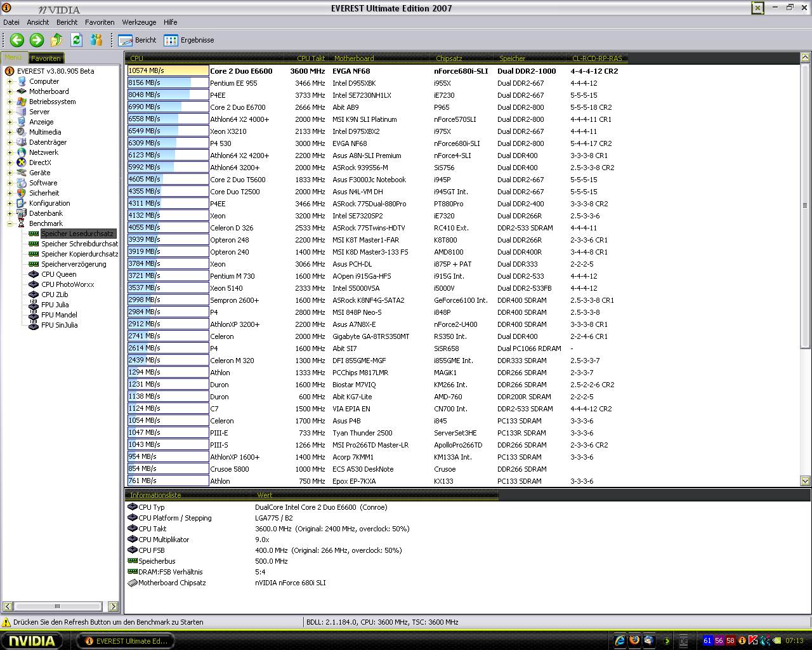812x650 pixels.
Task: Expand the Multimedia tree node
Action: coord(10,132)
